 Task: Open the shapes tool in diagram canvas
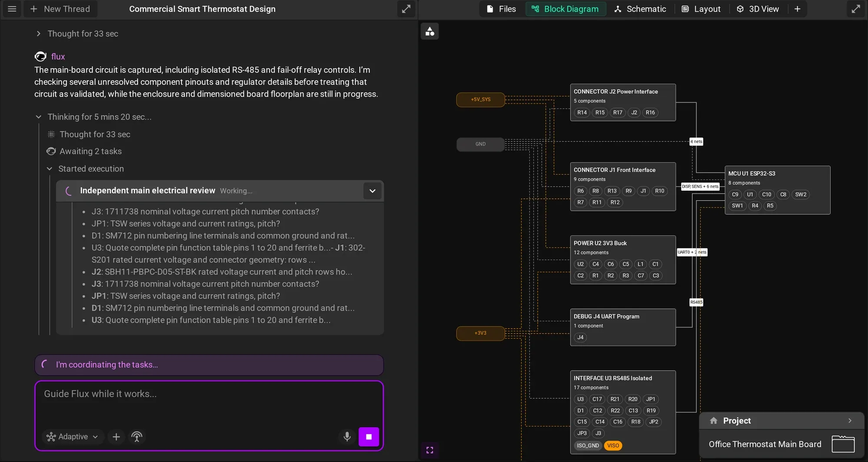pyautogui.click(x=430, y=31)
